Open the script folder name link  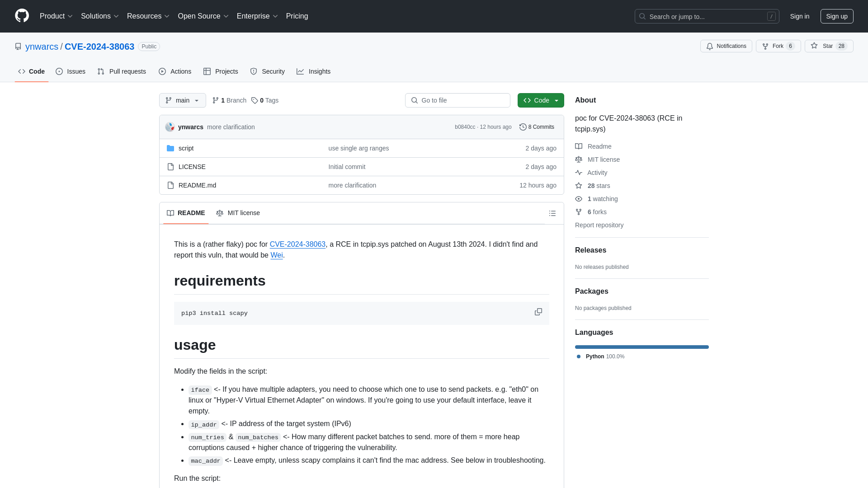186,148
